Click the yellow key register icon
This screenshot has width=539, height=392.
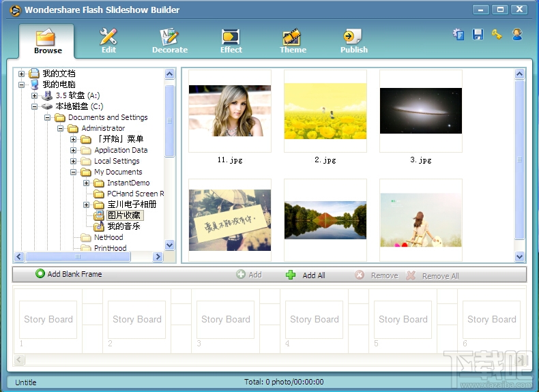(497, 34)
